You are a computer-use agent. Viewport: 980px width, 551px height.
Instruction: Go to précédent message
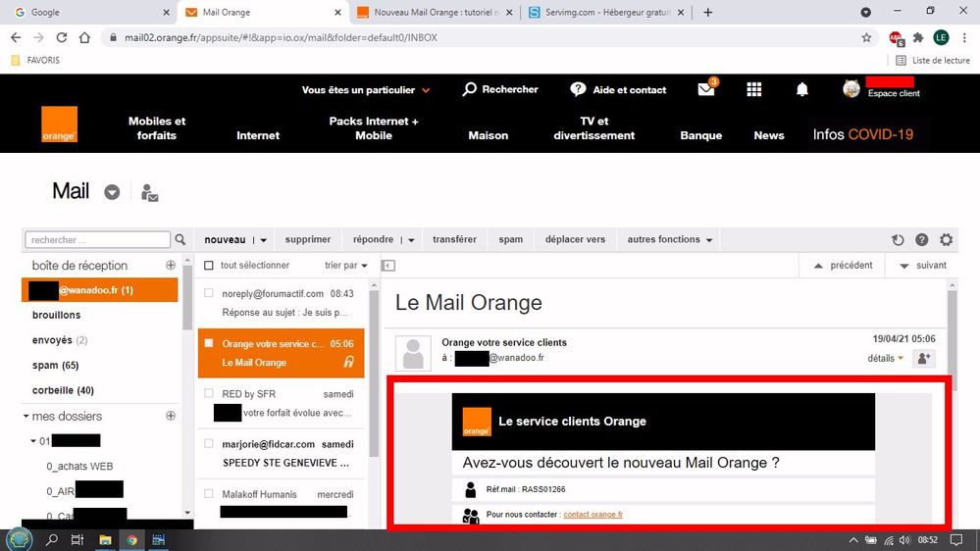pyautogui.click(x=843, y=266)
